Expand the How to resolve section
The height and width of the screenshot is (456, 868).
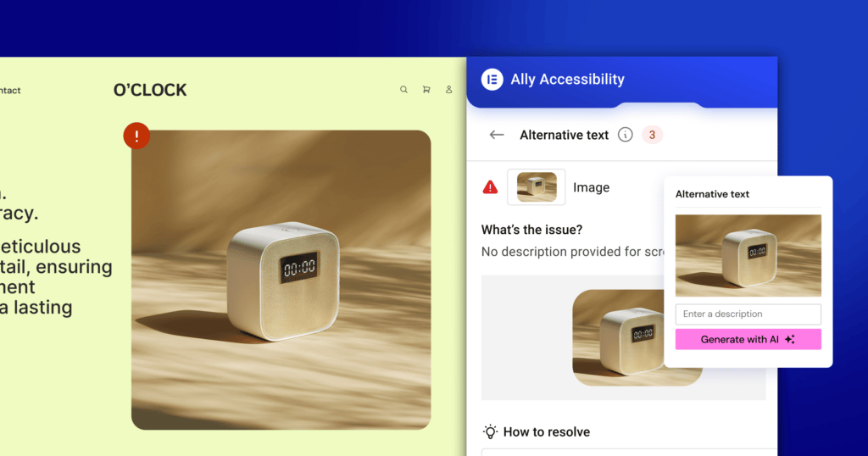tap(546, 431)
